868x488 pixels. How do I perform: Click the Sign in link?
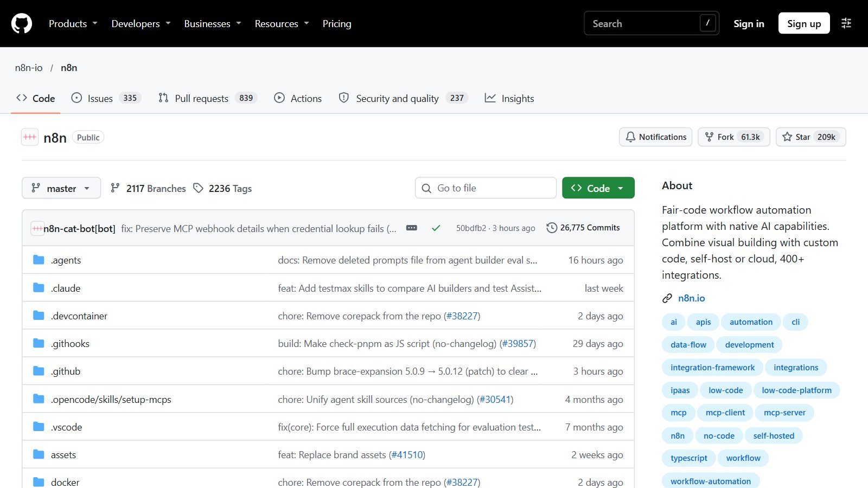749,23
